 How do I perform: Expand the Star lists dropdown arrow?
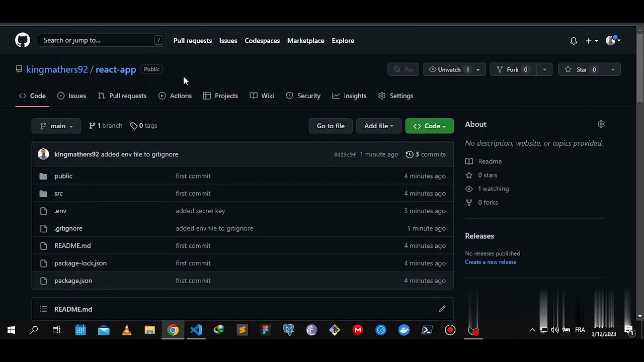pyautogui.click(x=613, y=69)
